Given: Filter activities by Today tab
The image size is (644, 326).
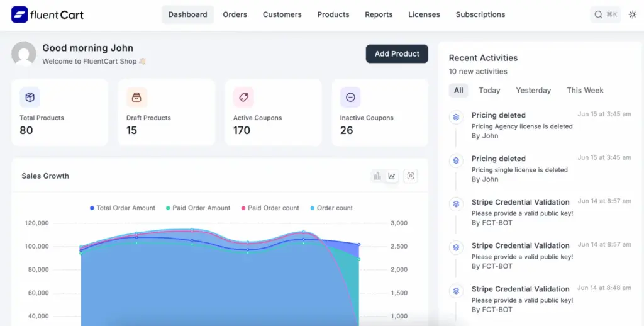Looking at the screenshot, I should [489, 90].
